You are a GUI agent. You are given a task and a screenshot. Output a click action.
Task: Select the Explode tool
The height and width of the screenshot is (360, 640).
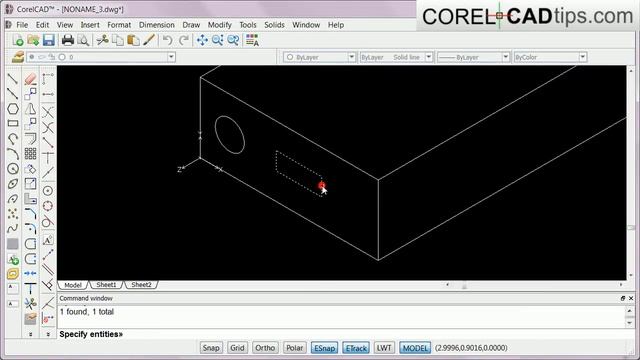30,304
